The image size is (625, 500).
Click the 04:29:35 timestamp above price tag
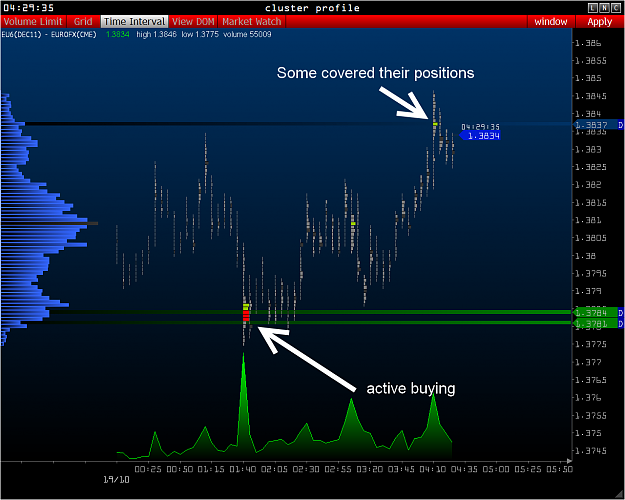480,127
